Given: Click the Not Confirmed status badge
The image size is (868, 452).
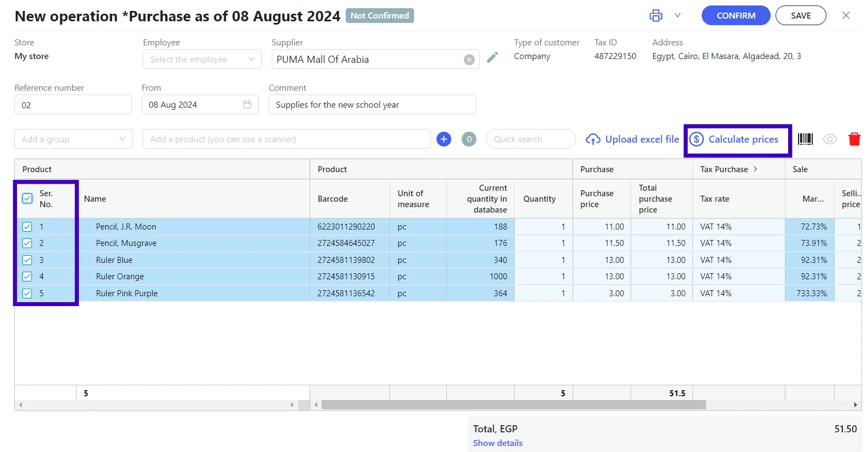Looking at the screenshot, I should pyautogui.click(x=380, y=15).
